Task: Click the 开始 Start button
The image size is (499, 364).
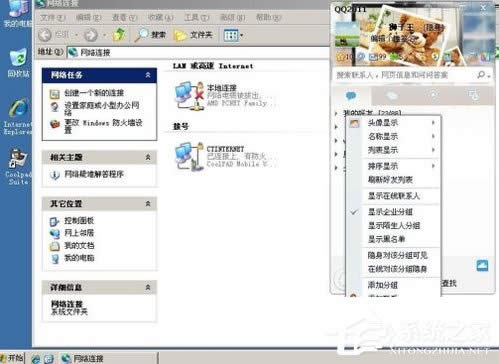Action: click(12, 358)
